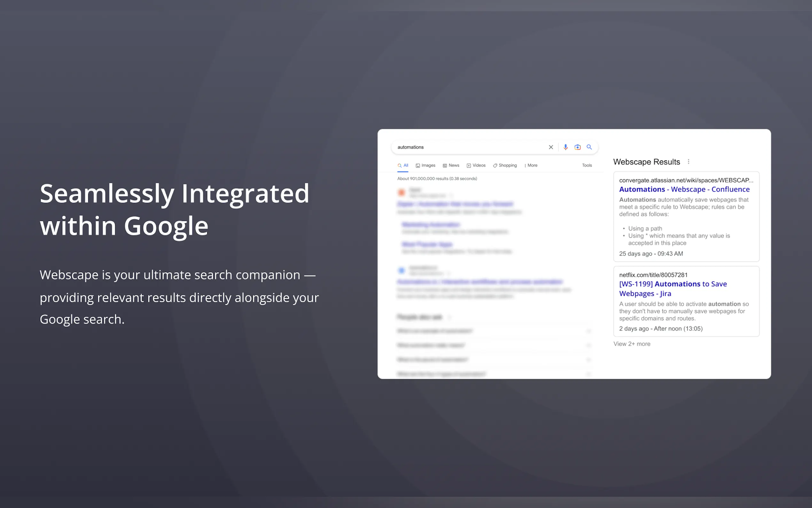Select the All results tab

403,165
